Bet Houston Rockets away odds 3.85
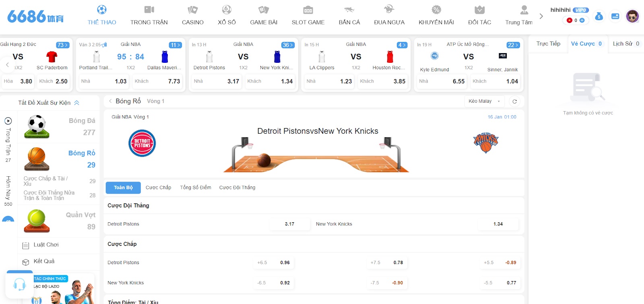644x304 pixels. pyautogui.click(x=383, y=81)
